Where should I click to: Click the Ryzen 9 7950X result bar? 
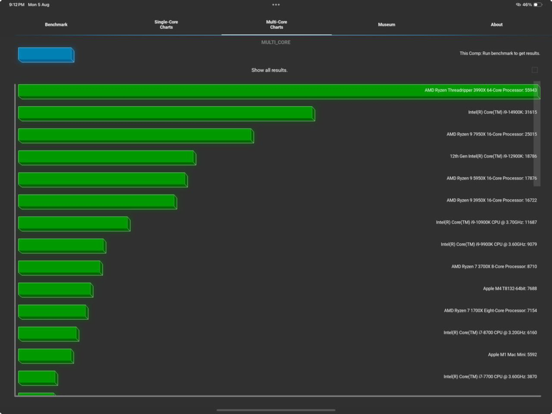pyautogui.click(x=136, y=136)
